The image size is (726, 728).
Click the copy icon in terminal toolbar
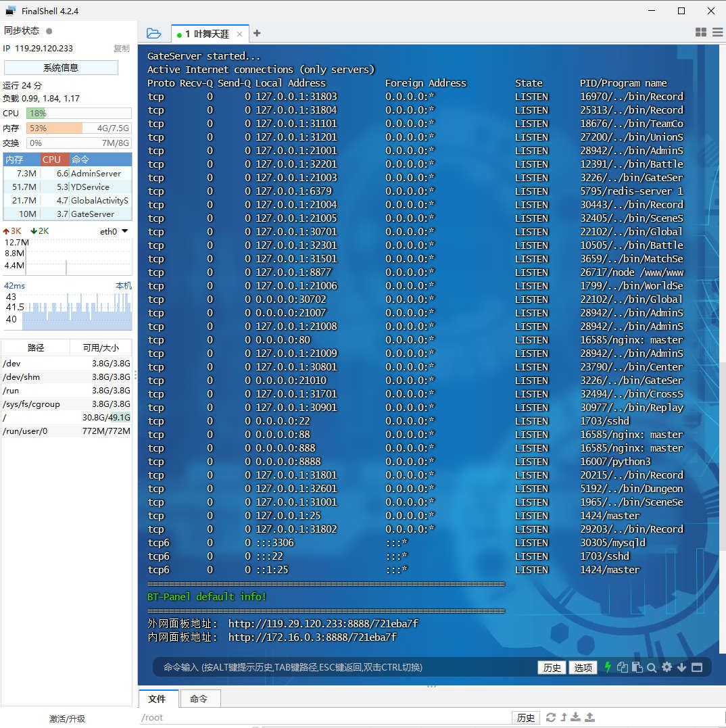622,667
